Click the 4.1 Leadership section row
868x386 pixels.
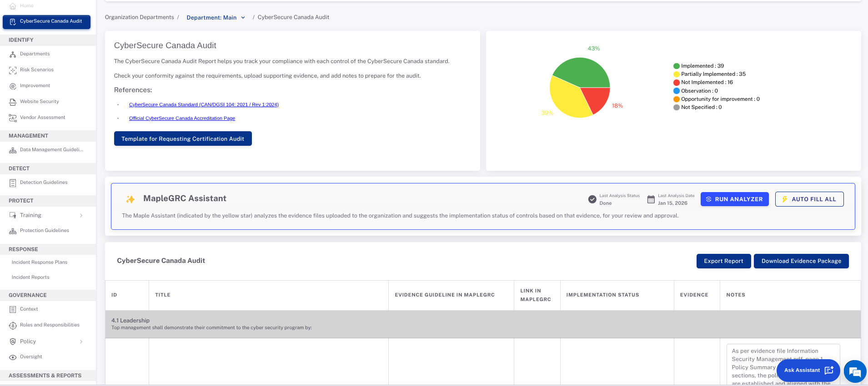point(483,324)
